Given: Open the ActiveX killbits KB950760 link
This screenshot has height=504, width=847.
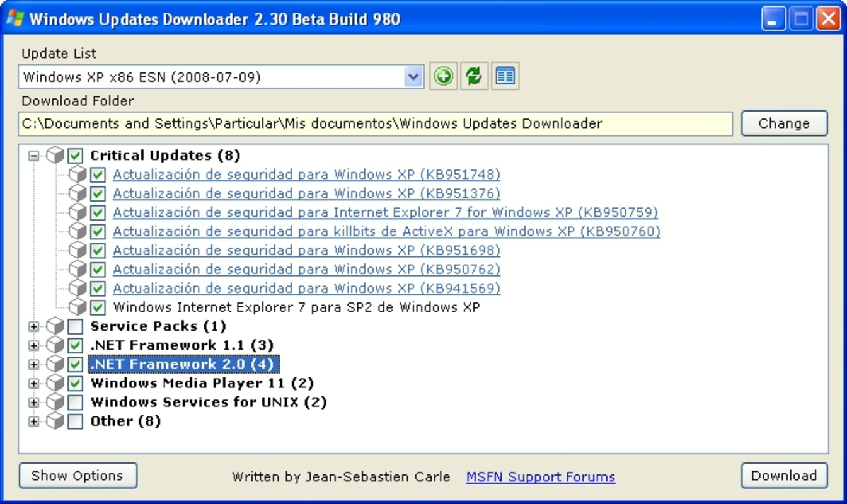Looking at the screenshot, I should tap(386, 231).
